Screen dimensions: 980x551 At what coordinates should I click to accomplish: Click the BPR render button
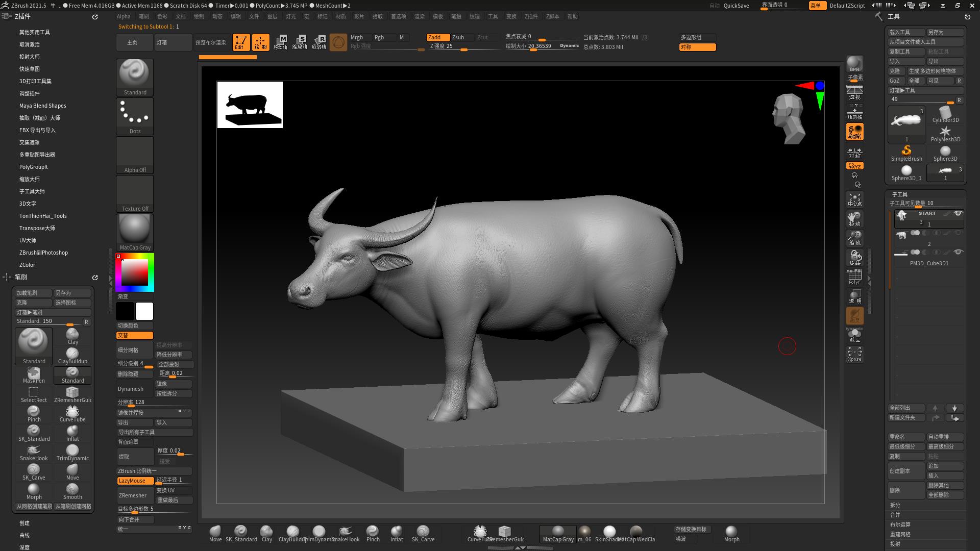click(854, 64)
